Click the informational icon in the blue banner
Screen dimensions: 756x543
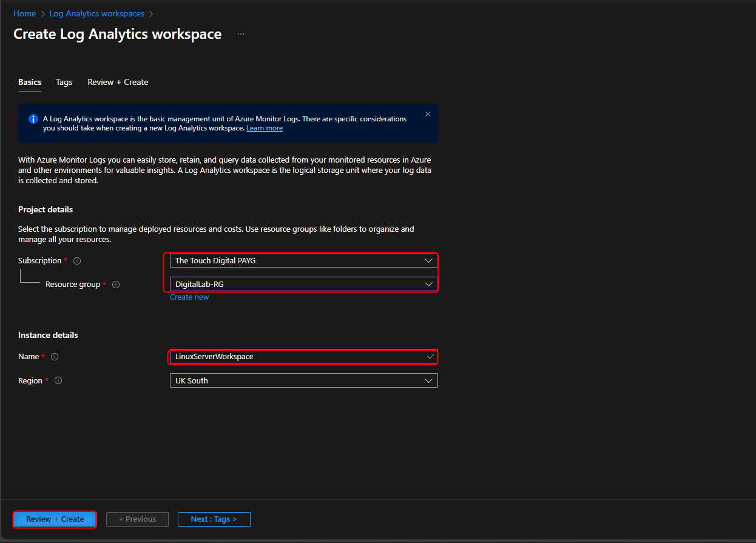pos(33,118)
